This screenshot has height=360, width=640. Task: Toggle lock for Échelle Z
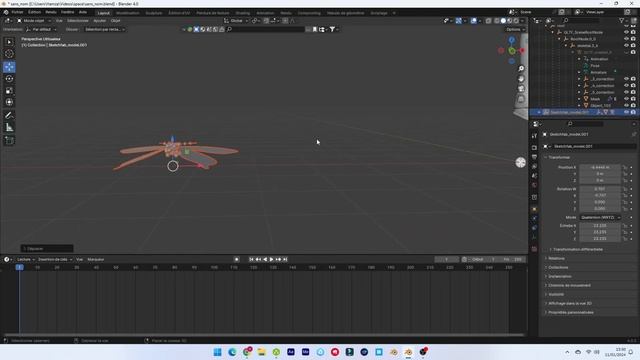coord(625,238)
